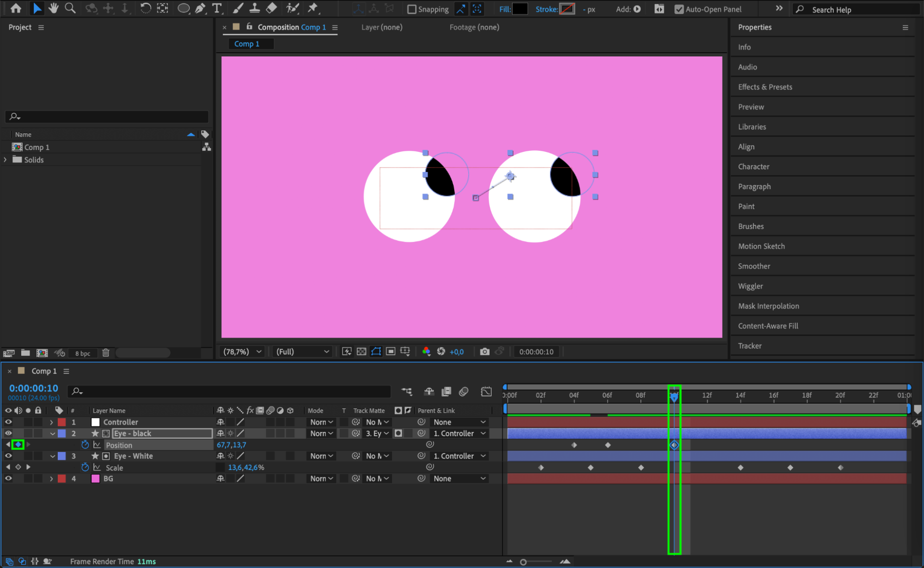924x568 pixels.
Task: Click the Puppet Pin tool
Action: pyautogui.click(x=313, y=8)
